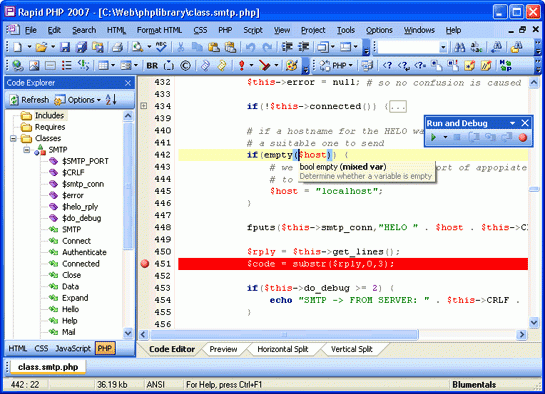Switch to the Preview tab
Screen dimensions: 545x394
[223, 349]
